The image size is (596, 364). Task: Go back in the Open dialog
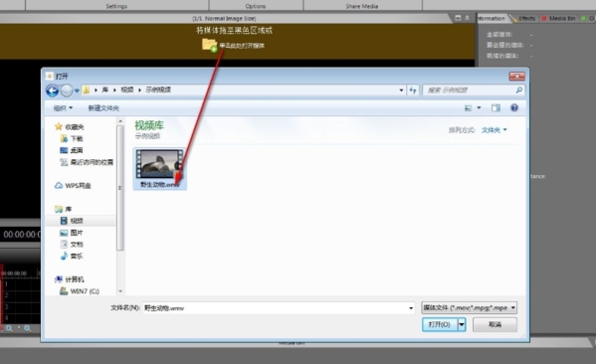(x=52, y=91)
